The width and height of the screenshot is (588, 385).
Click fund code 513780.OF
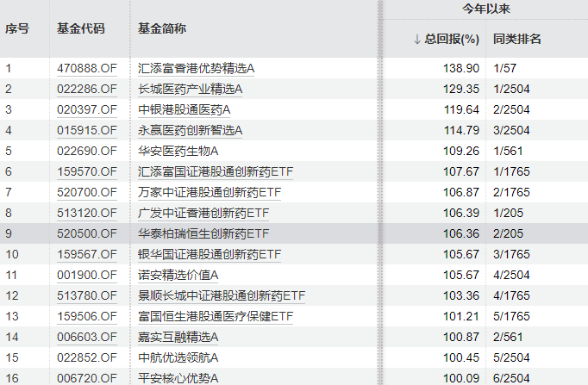86,295
